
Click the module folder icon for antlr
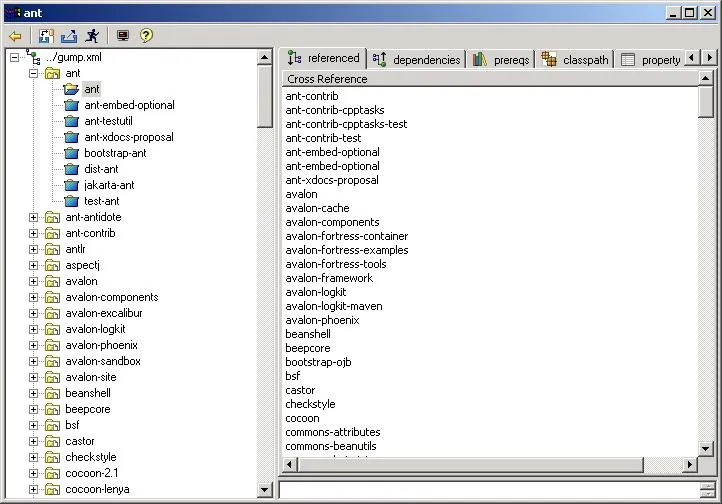(52, 249)
